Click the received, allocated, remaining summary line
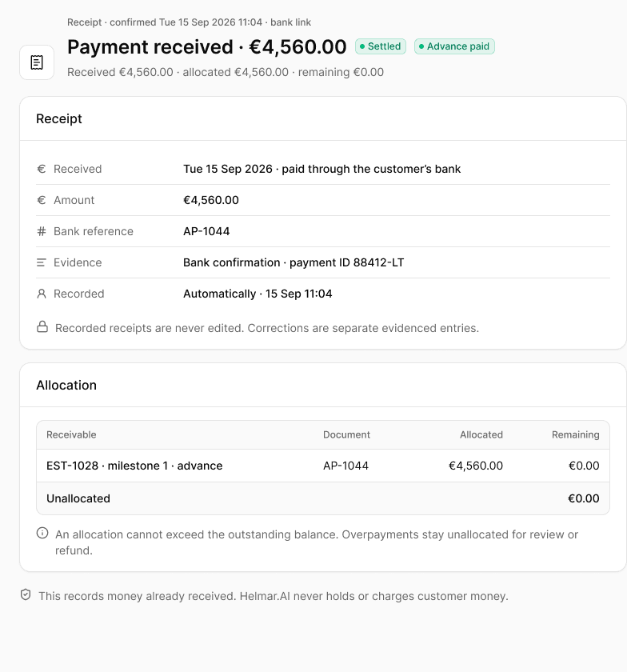Screen dimensions: 627x672 226,72
